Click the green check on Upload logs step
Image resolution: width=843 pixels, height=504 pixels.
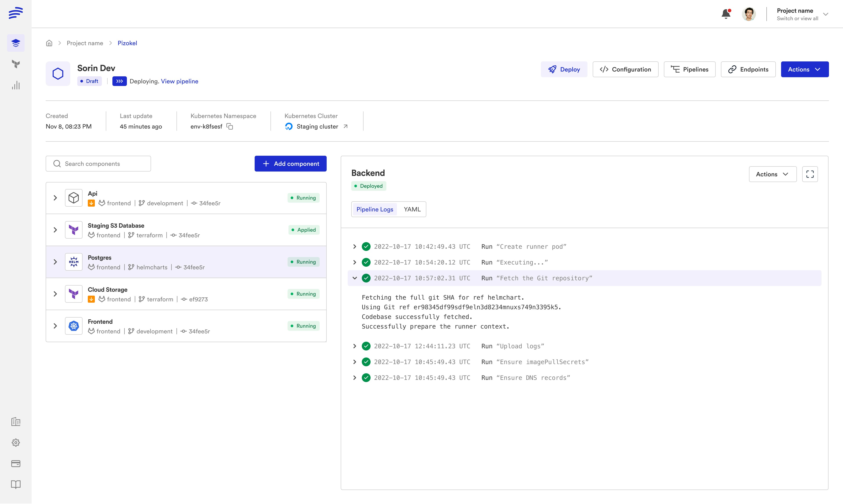(366, 346)
